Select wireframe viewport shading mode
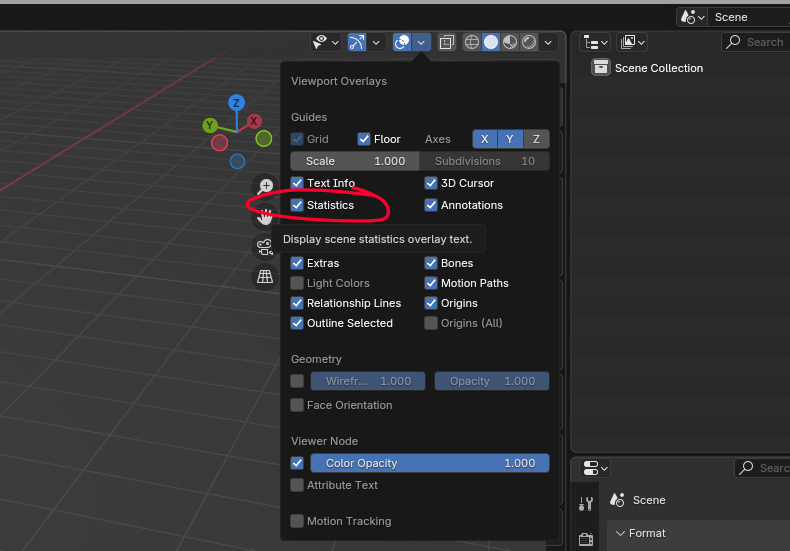 472,42
